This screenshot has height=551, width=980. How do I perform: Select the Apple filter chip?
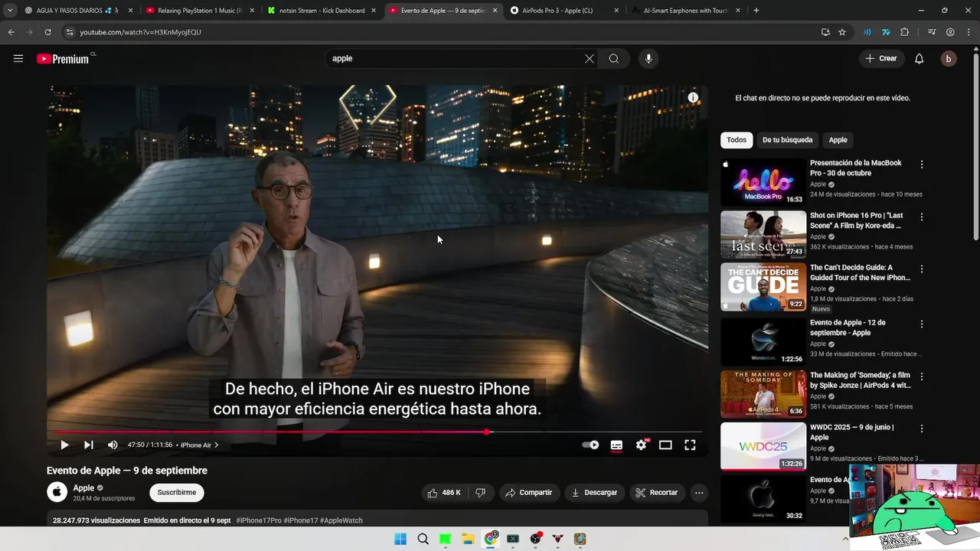(838, 140)
